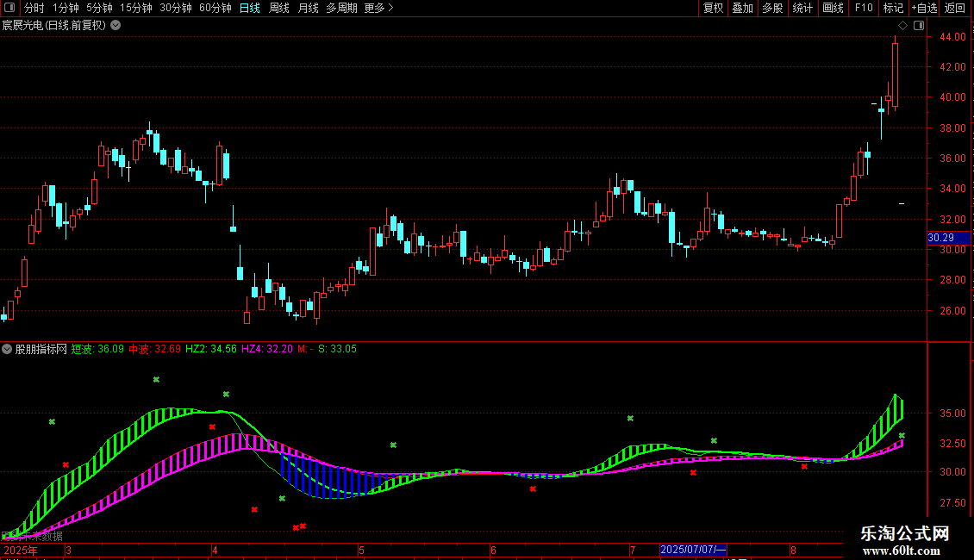This screenshot has height=560, width=974.
Task: Click the 35.00 indicator axis label
Action: pos(952,414)
